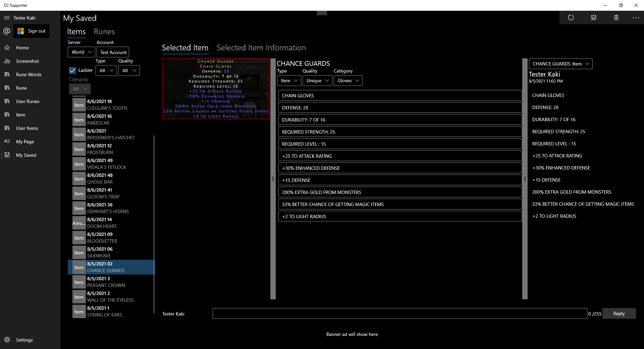Image resolution: width=644 pixels, height=349 pixels.
Task: Click the Item badge next to Silkweave
Action: click(x=79, y=253)
